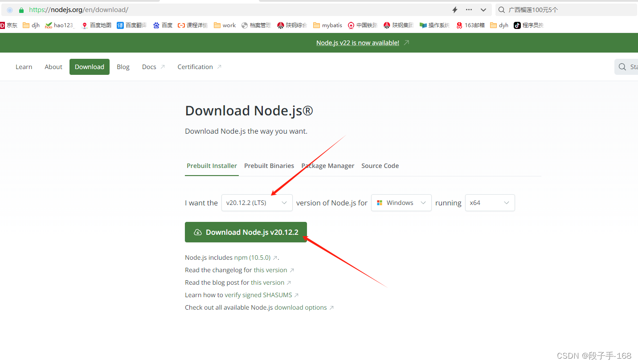Open the Learn nav item

24,67
